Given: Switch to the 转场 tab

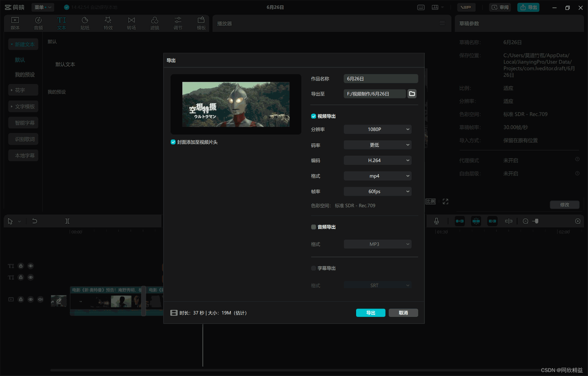Looking at the screenshot, I should [x=131, y=23].
